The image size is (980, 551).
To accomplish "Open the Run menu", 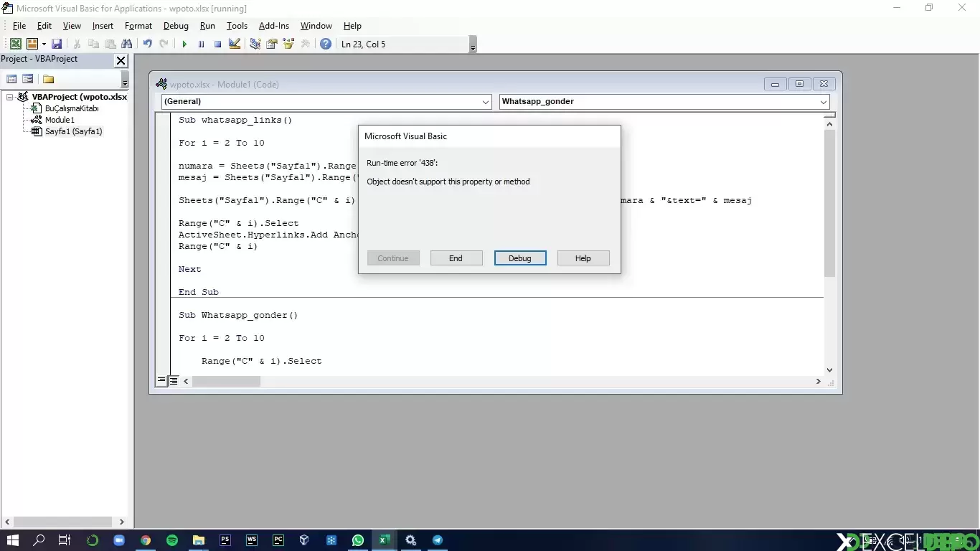I will (x=207, y=26).
